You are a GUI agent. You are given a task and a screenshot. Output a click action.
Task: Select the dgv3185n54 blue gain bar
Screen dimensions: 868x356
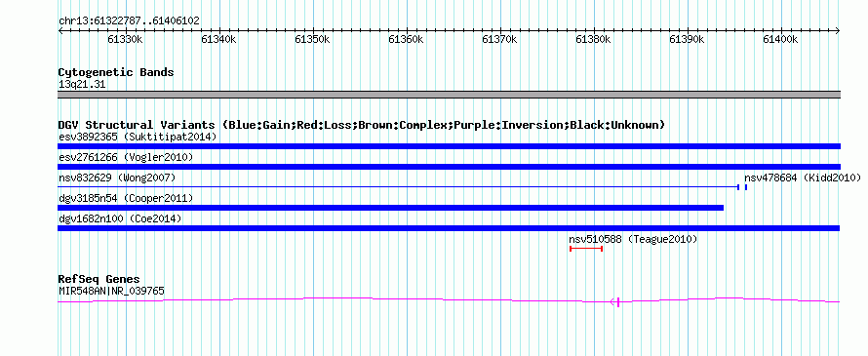click(390, 208)
